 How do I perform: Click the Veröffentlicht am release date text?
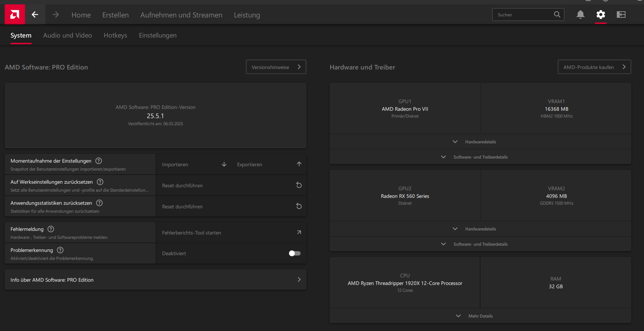coord(156,124)
